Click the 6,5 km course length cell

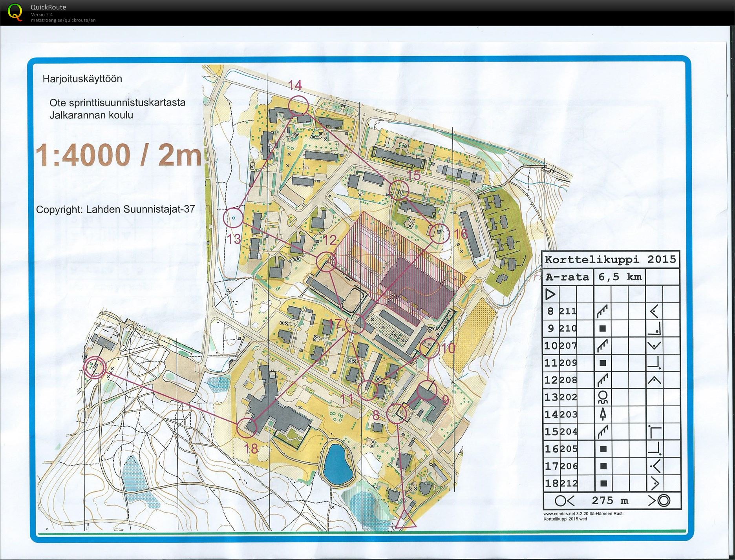pyautogui.click(x=620, y=277)
